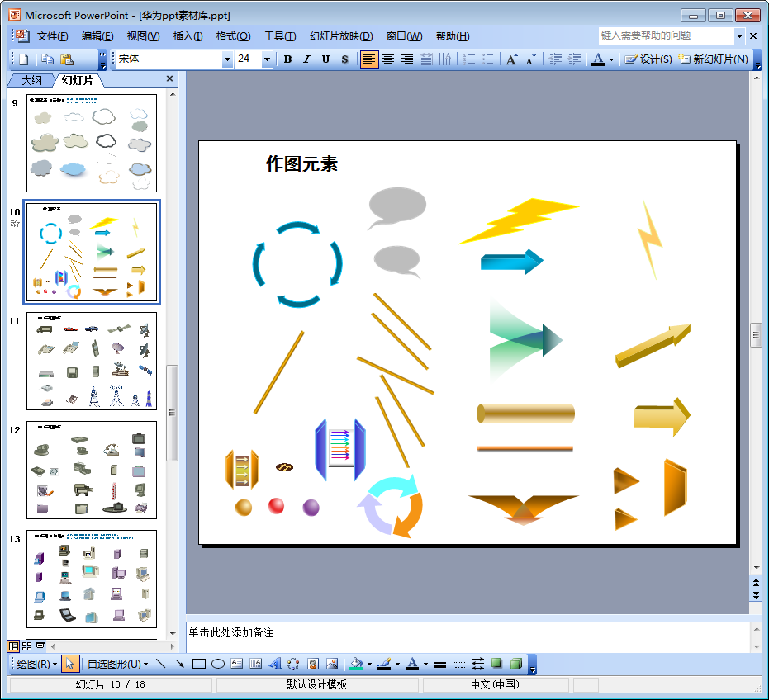Open drawing toolbar font color dropdown arrow

click(x=425, y=665)
